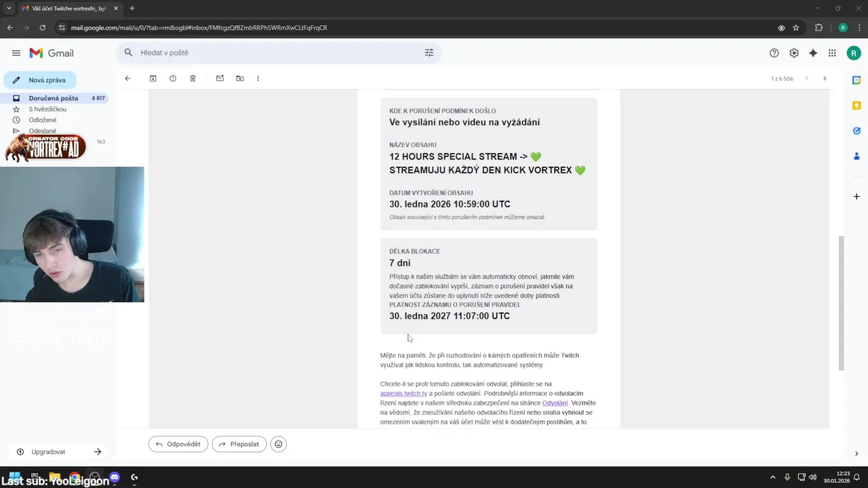Select "Ve vysílání nebo videu na vyžádání" text
The height and width of the screenshot is (488, 868).
pos(465,123)
